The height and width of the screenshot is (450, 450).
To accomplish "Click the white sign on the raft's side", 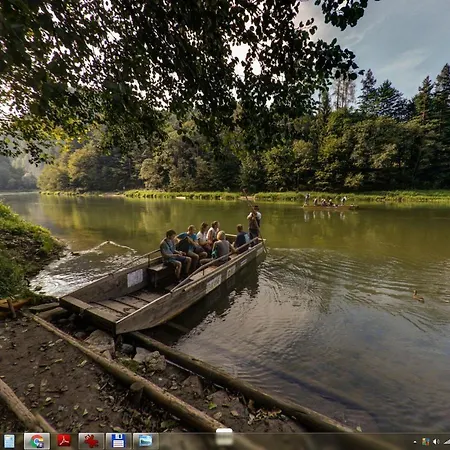I will [x=135, y=278].
